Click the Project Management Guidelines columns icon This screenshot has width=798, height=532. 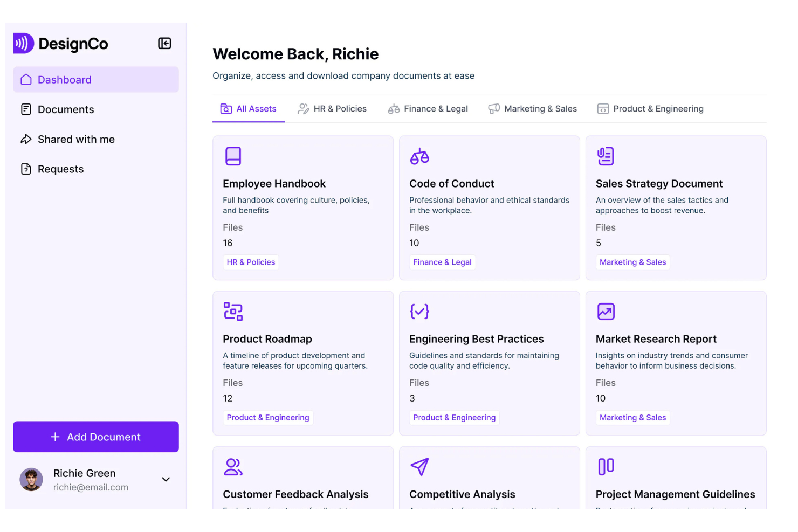pos(606,467)
